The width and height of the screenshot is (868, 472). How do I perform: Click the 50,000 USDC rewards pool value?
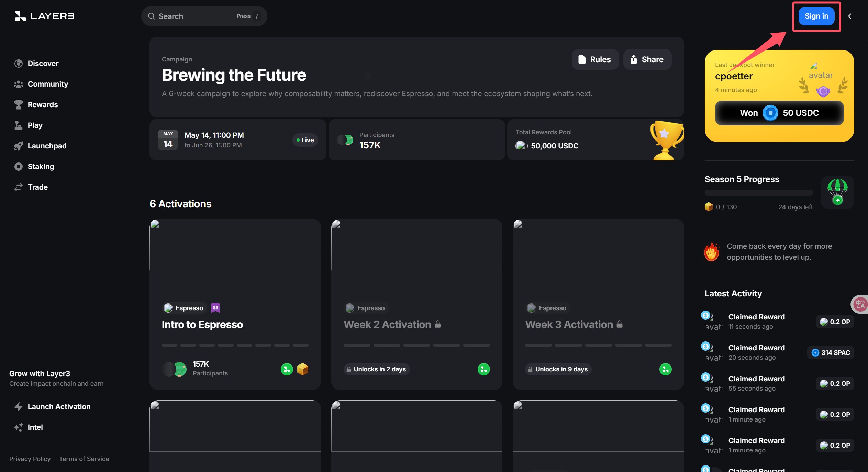[555, 146]
